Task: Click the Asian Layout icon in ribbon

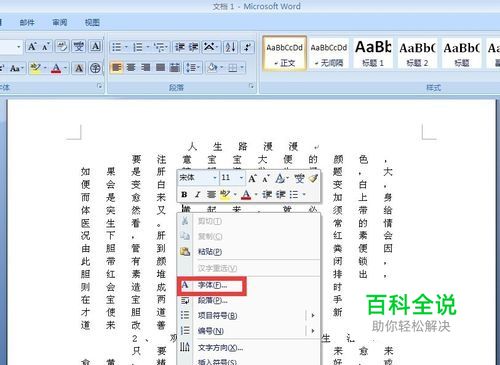Action: pyautogui.click(x=209, y=47)
